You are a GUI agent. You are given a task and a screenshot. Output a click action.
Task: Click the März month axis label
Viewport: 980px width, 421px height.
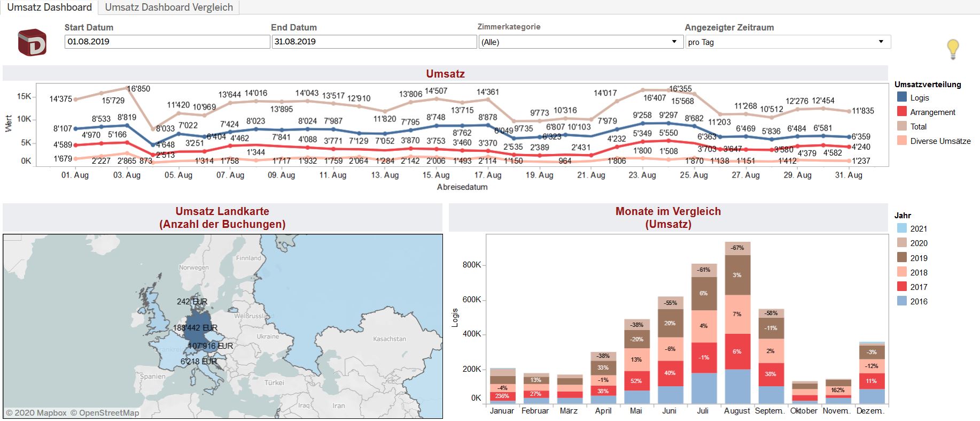coord(569,411)
